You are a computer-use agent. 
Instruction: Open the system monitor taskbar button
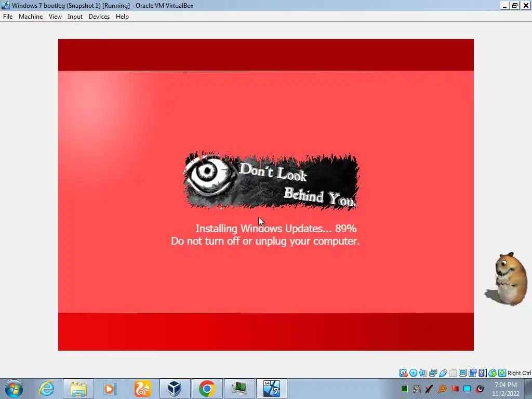point(239,389)
